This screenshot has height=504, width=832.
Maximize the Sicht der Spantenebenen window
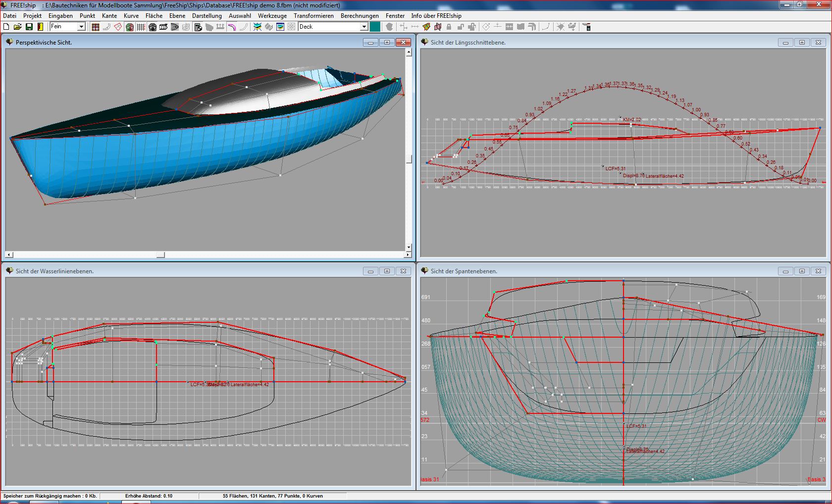coord(802,271)
